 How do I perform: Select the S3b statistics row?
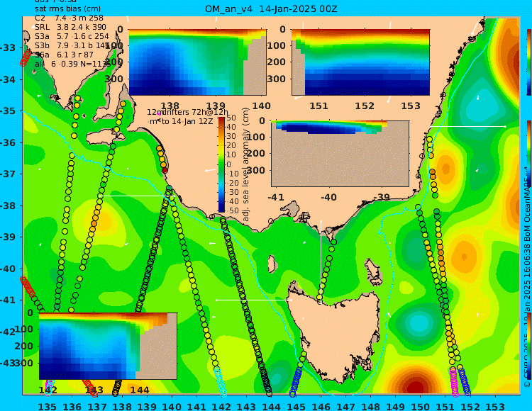click(72, 45)
